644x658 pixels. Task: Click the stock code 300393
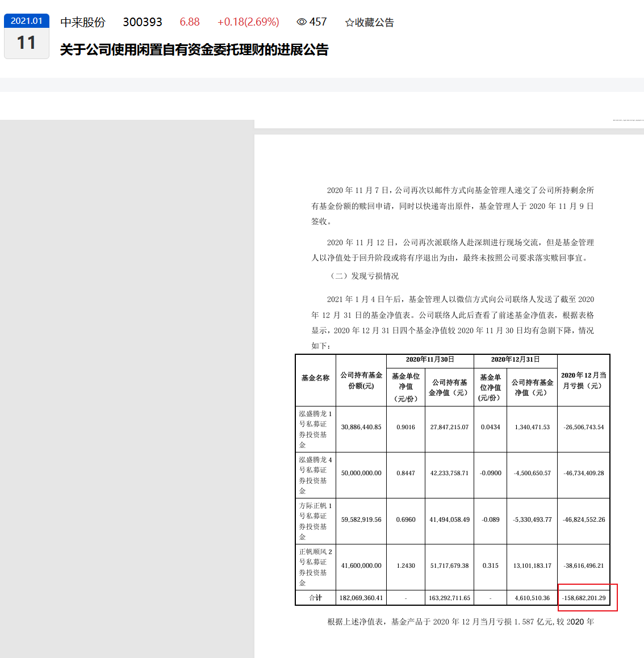[x=143, y=22]
